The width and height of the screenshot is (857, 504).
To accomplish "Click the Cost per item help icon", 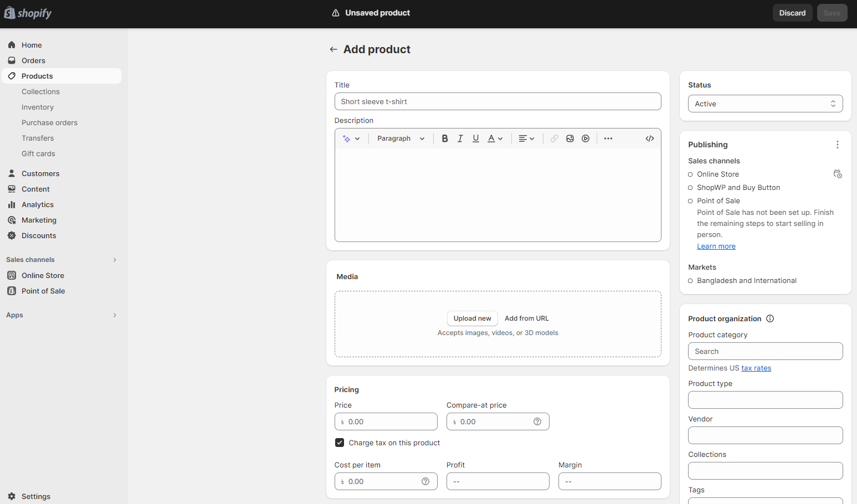I will (x=425, y=481).
